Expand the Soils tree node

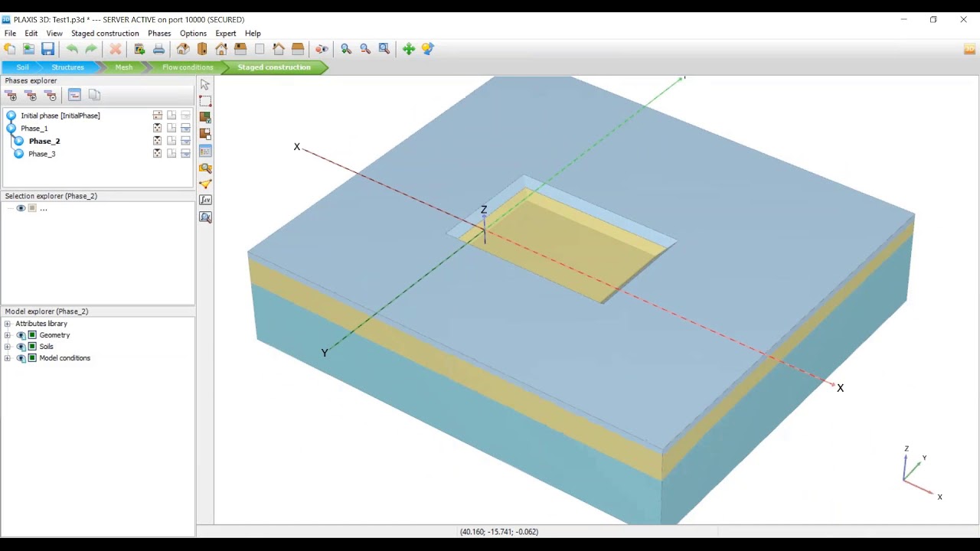click(8, 347)
